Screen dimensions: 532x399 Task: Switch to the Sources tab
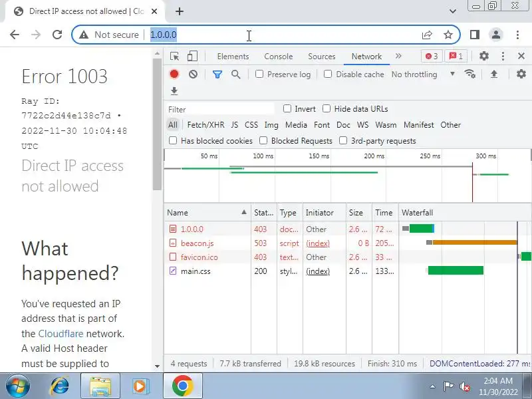coord(322,57)
